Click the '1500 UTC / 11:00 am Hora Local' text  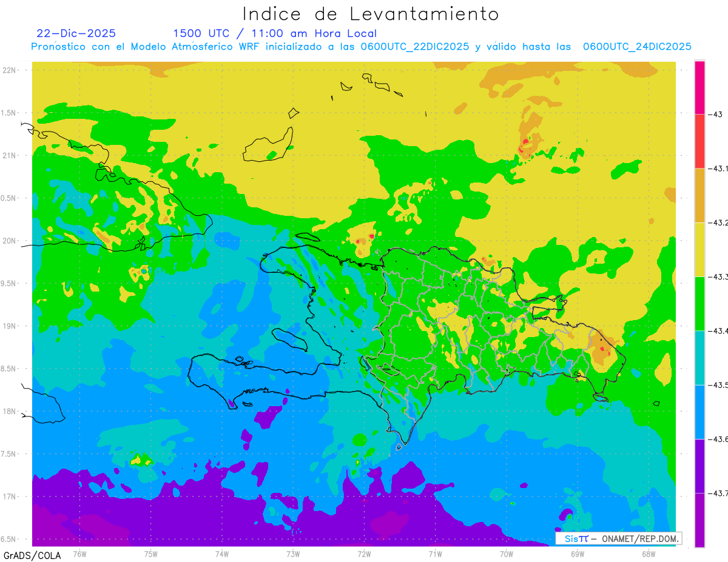(x=275, y=34)
